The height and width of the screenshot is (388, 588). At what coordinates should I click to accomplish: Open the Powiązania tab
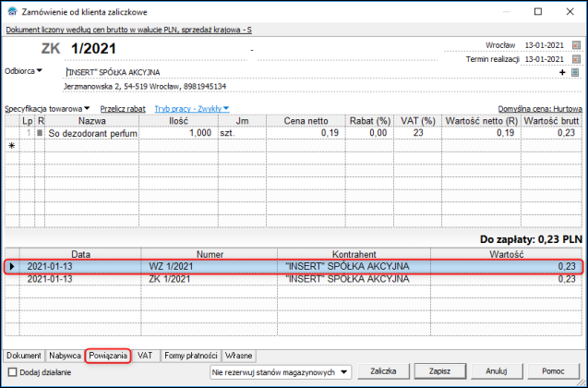(108, 356)
